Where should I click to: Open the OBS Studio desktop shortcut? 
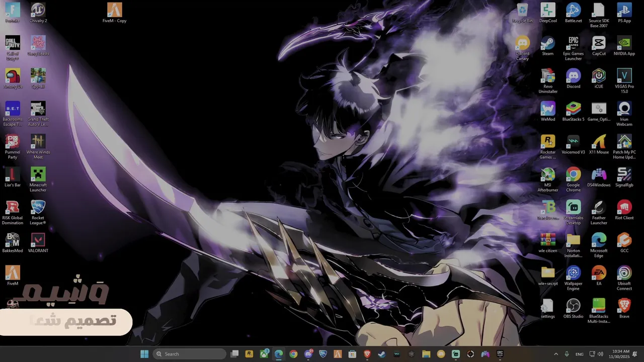coord(574,308)
